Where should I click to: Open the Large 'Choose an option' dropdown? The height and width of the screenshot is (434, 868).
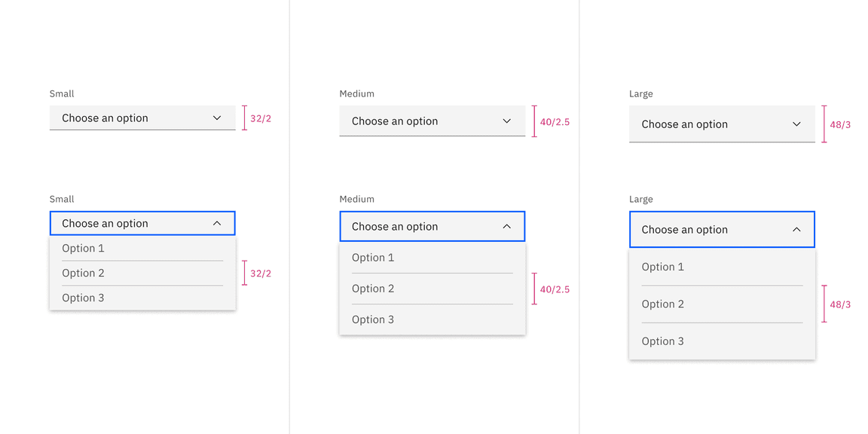coord(712,124)
